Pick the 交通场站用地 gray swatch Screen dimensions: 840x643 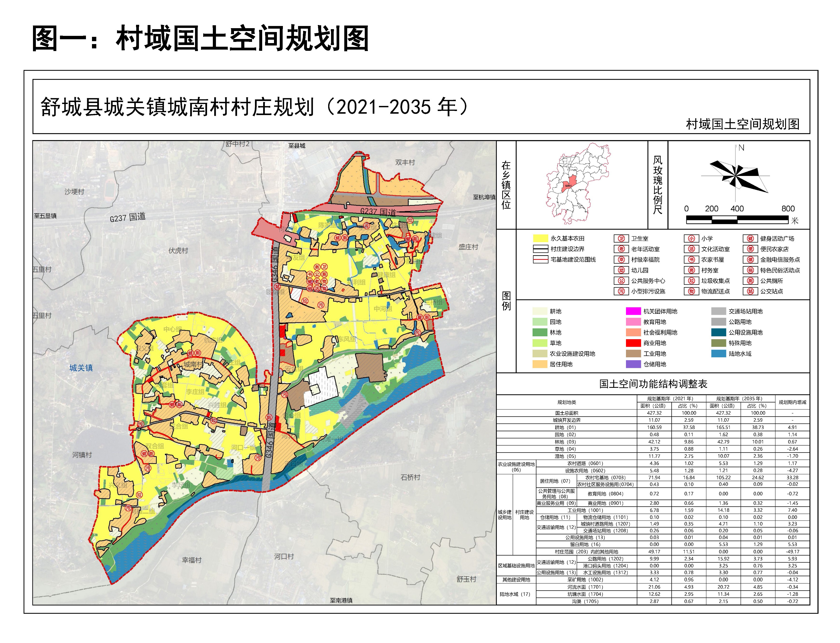pos(719,311)
